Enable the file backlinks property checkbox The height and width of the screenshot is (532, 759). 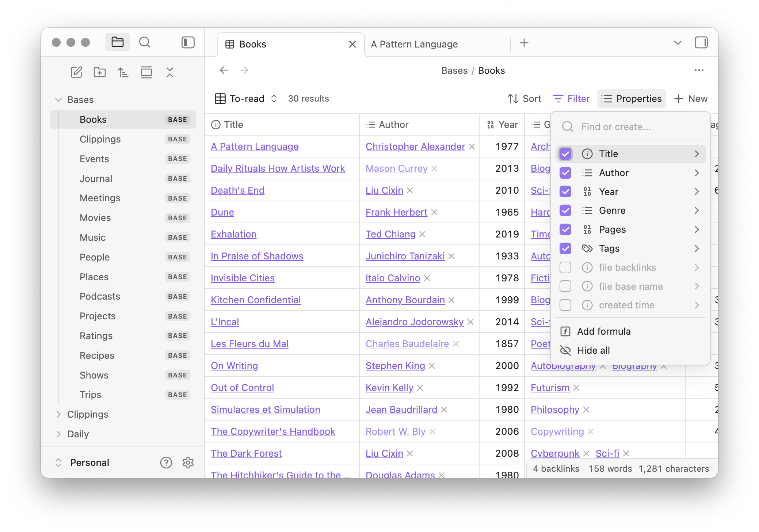[565, 267]
